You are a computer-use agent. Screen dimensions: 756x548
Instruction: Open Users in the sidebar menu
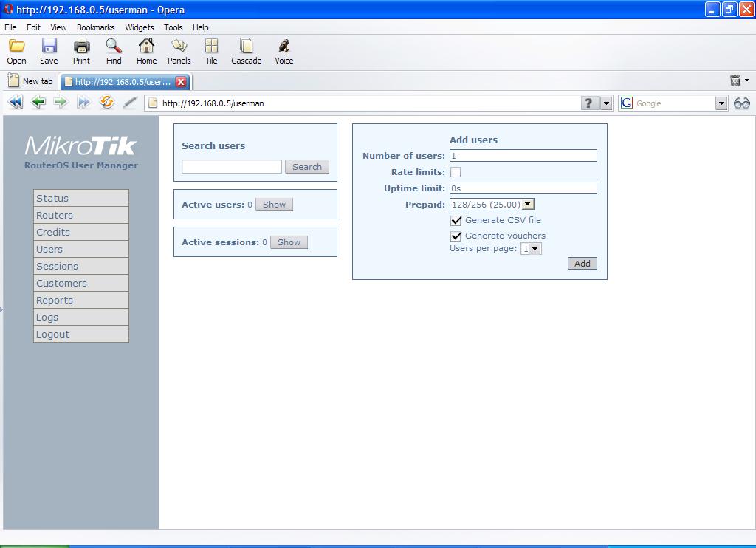click(x=81, y=249)
